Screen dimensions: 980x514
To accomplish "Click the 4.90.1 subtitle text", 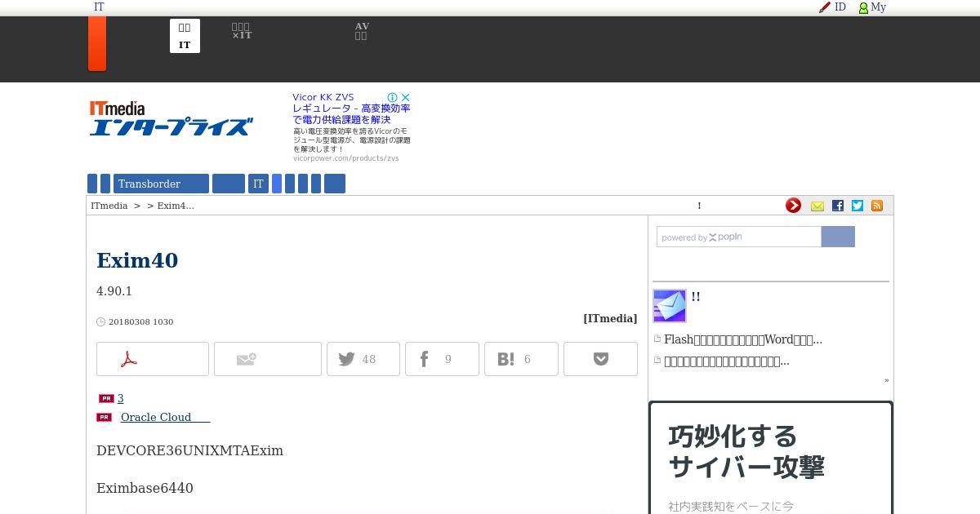I will click(114, 291).
